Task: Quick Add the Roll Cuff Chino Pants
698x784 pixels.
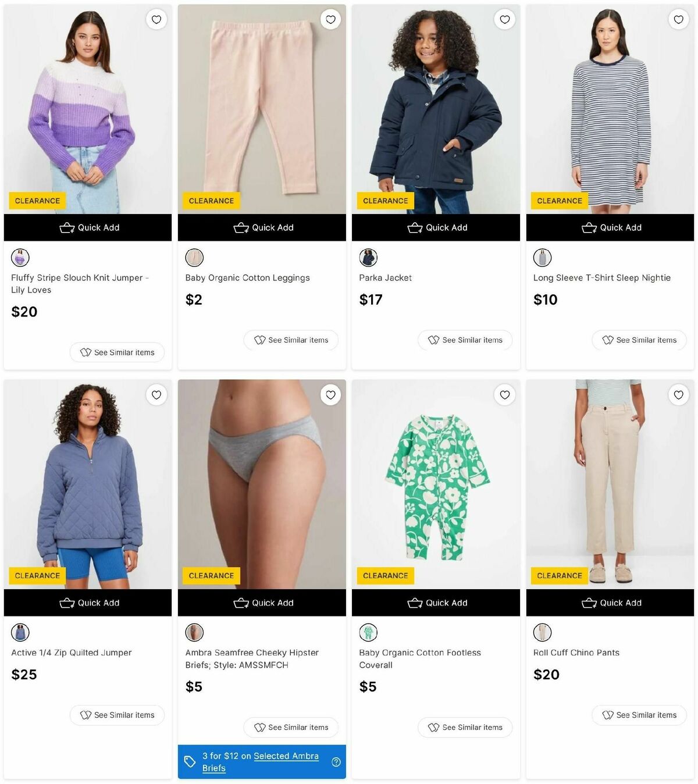Action: point(610,603)
